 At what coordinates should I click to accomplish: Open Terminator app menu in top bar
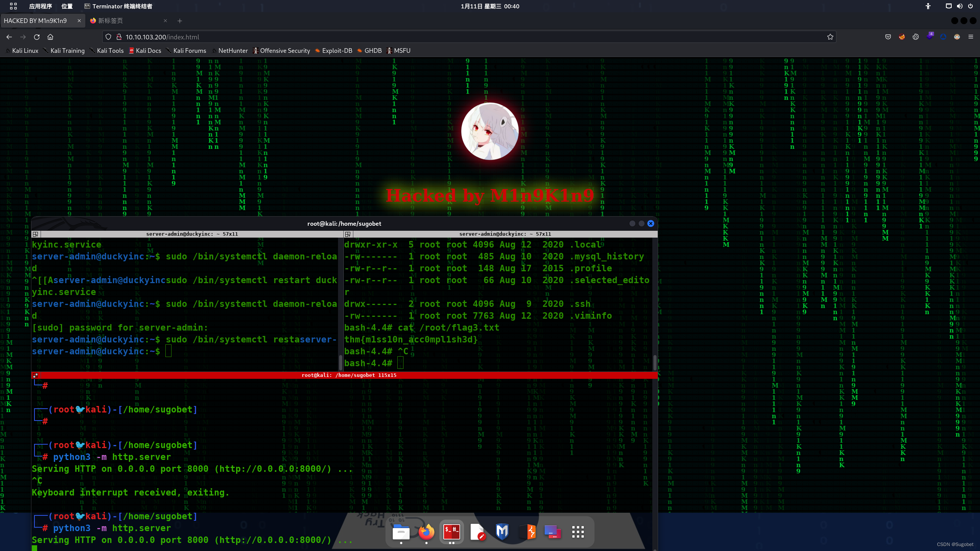click(118, 6)
